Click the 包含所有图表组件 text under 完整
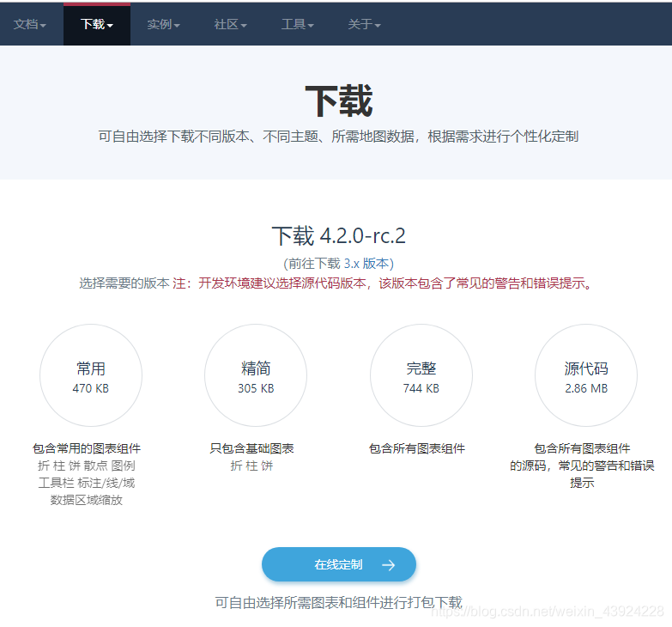This screenshot has height=627, width=672. (417, 448)
